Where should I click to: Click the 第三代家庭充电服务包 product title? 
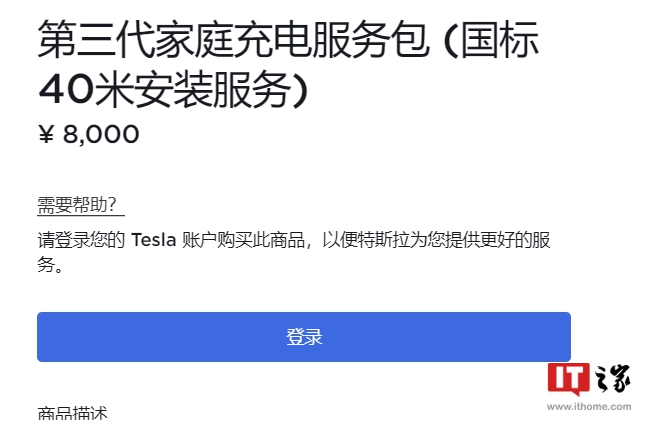233,40
